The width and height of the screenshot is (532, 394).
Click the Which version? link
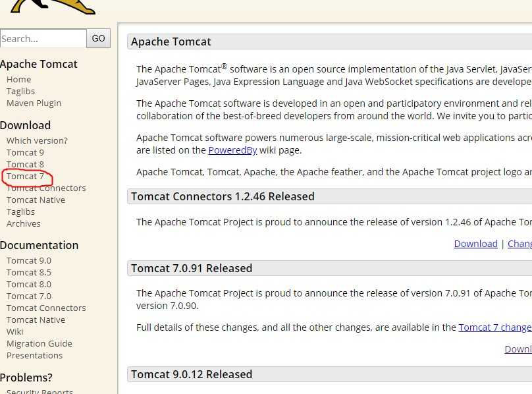point(37,140)
